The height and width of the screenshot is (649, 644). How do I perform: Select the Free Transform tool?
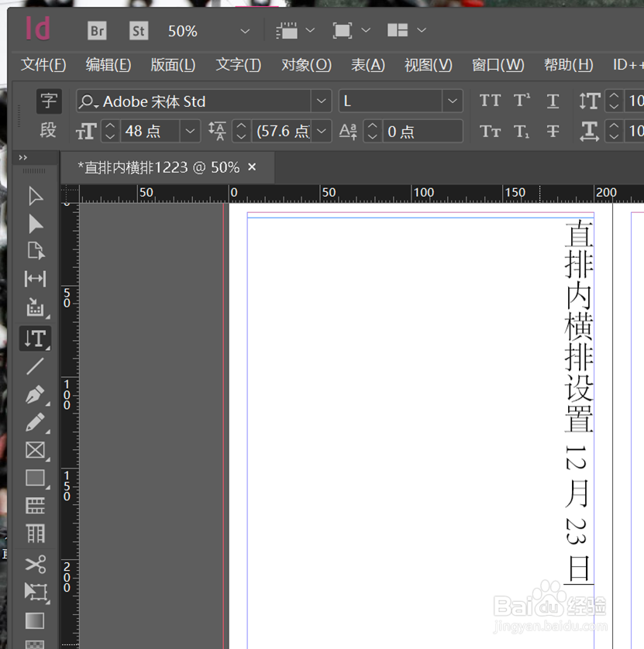pyautogui.click(x=36, y=592)
